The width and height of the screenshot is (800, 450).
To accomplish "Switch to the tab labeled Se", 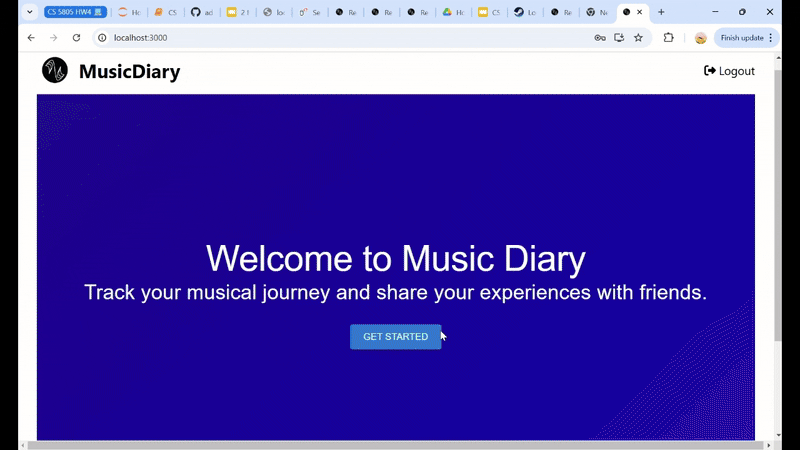I will click(x=310, y=12).
